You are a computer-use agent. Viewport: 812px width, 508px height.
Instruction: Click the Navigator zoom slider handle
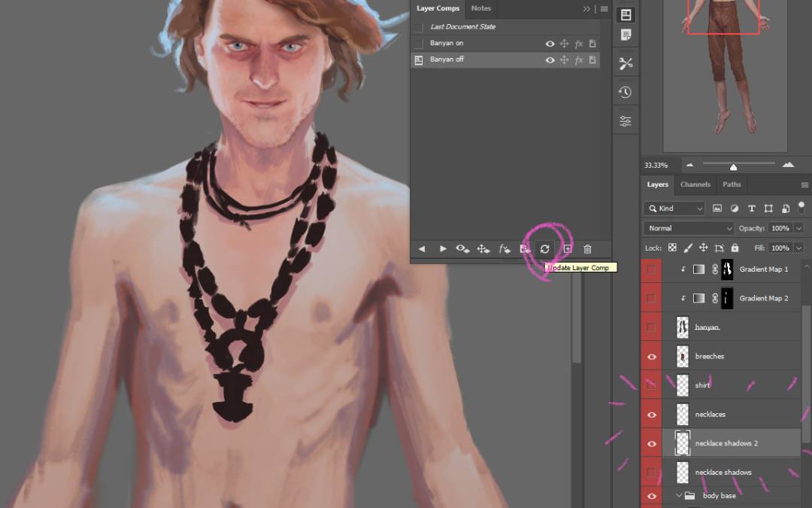[x=733, y=166]
